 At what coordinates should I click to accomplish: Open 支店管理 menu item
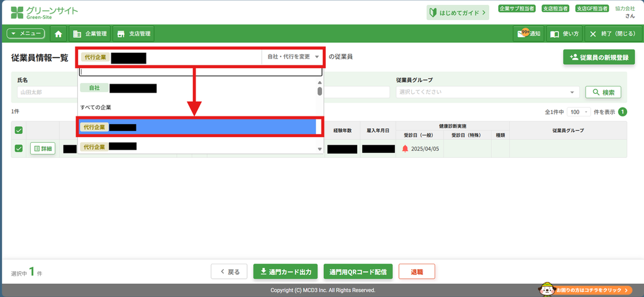coord(133,34)
